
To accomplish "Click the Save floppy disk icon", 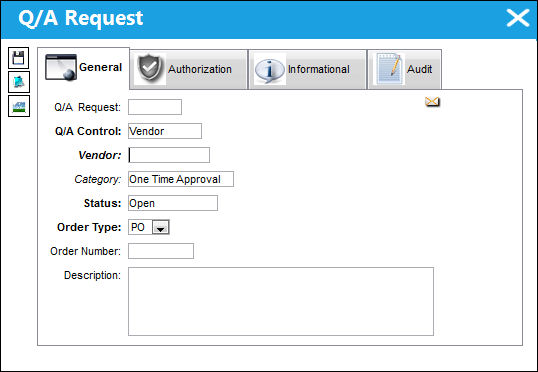I will point(19,58).
